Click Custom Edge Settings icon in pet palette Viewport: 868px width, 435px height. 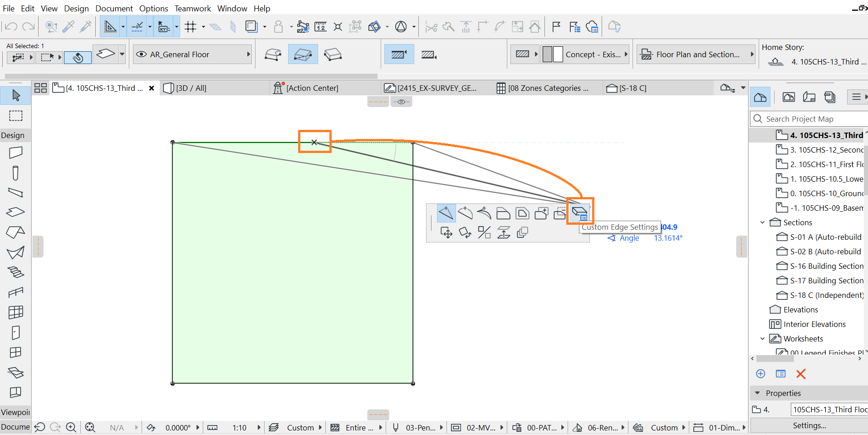click(580, 213)
